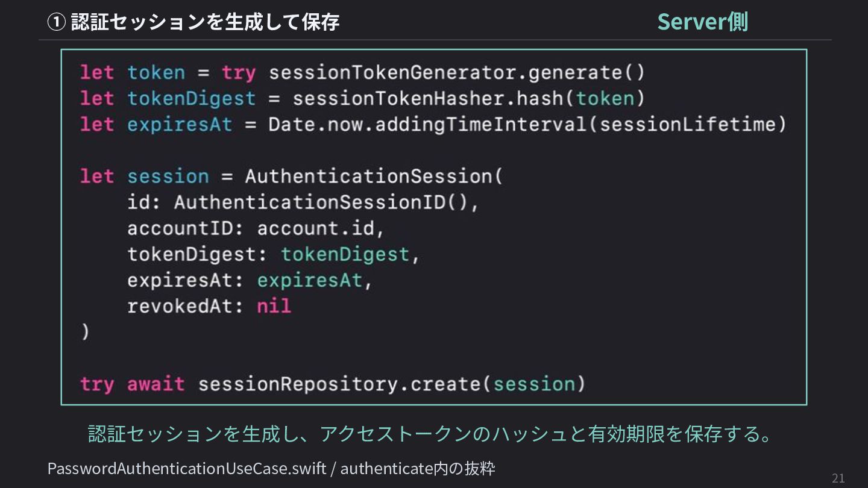The width and height of the screenshot is (868, 488).
Task: Click the pink nil keyword
Action: pos(274,306)
